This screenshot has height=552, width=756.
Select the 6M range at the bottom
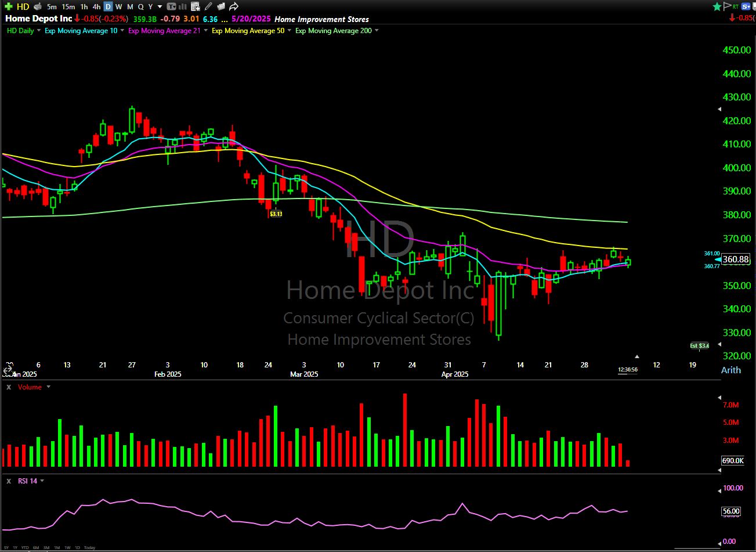coord(36,547)
